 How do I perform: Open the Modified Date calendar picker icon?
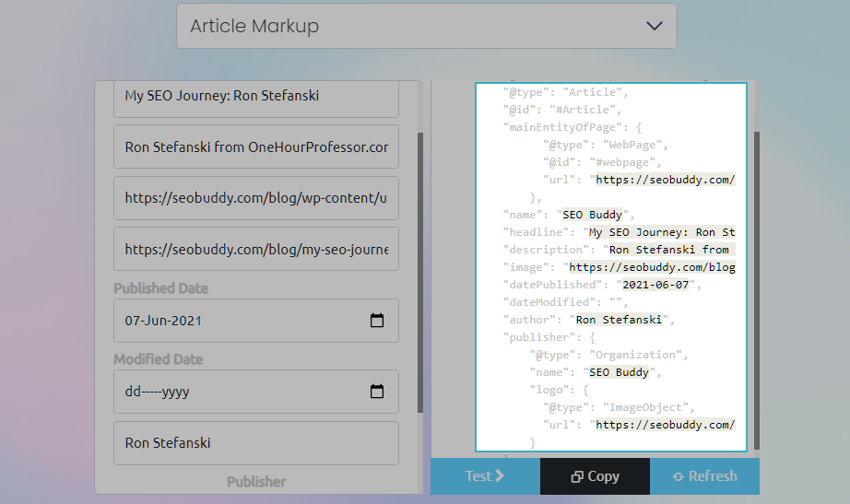(377, 392)
